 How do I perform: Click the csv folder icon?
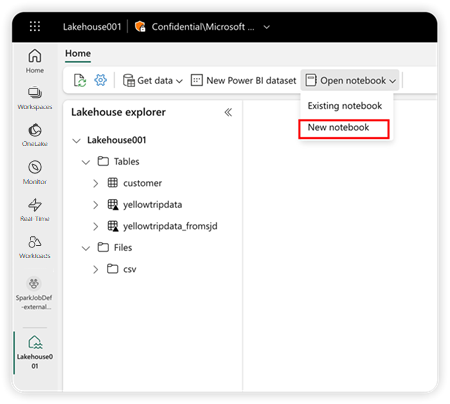[112, 269]
